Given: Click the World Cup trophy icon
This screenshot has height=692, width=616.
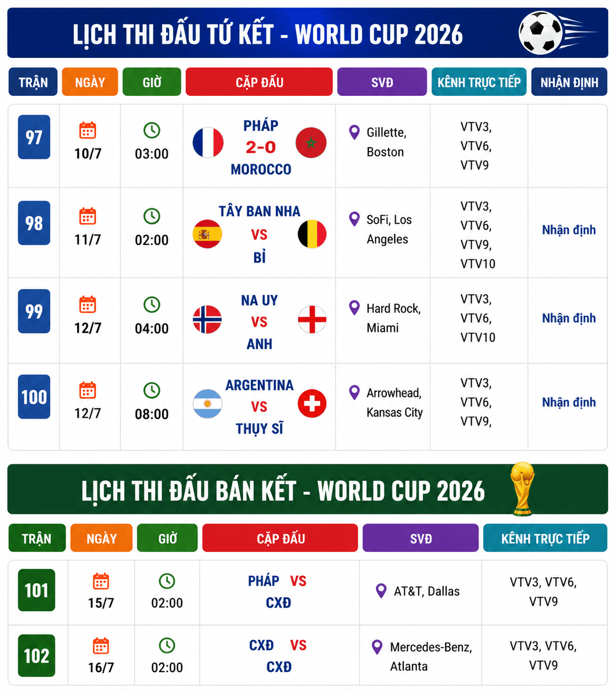Looking at the screenshot, I should coord(522,488).
